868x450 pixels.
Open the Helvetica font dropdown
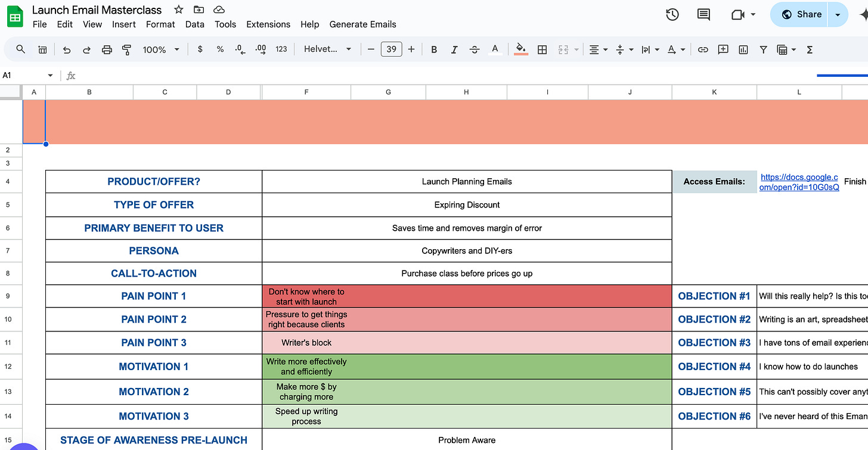(327, 49)
